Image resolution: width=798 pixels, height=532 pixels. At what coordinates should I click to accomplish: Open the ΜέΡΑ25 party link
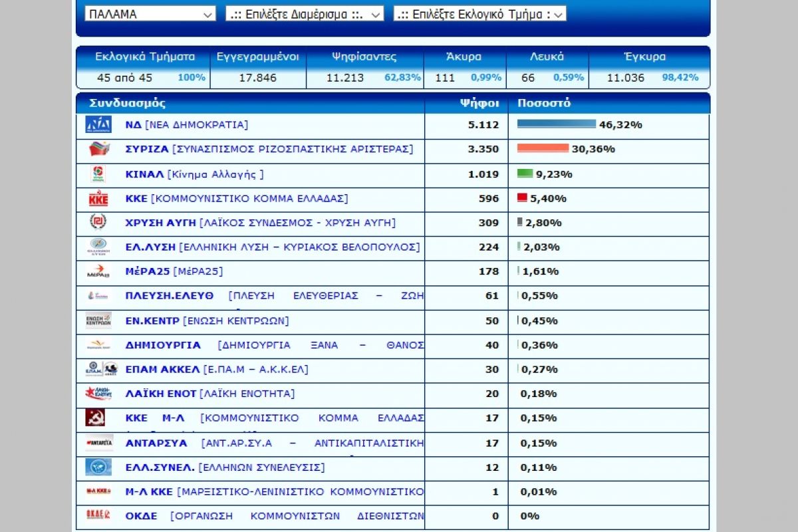174,271
